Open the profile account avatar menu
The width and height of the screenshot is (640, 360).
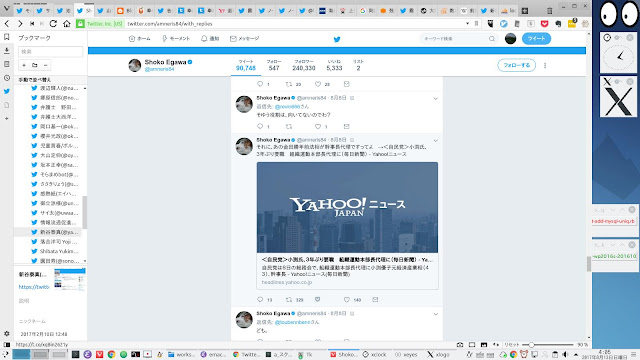tap(510, 39)
